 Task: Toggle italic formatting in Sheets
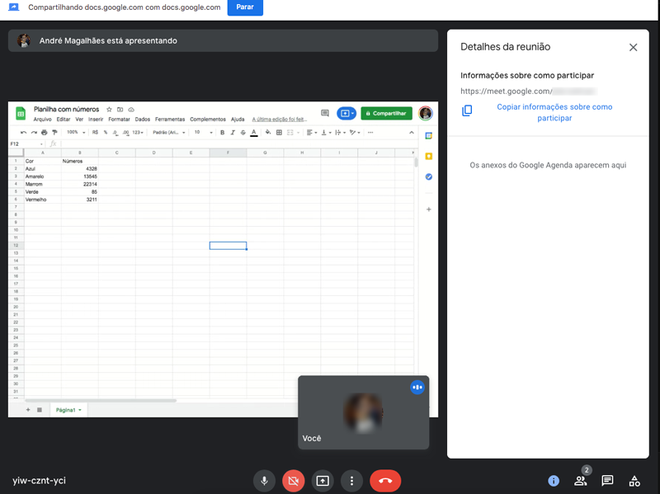(x=232, y=133)
